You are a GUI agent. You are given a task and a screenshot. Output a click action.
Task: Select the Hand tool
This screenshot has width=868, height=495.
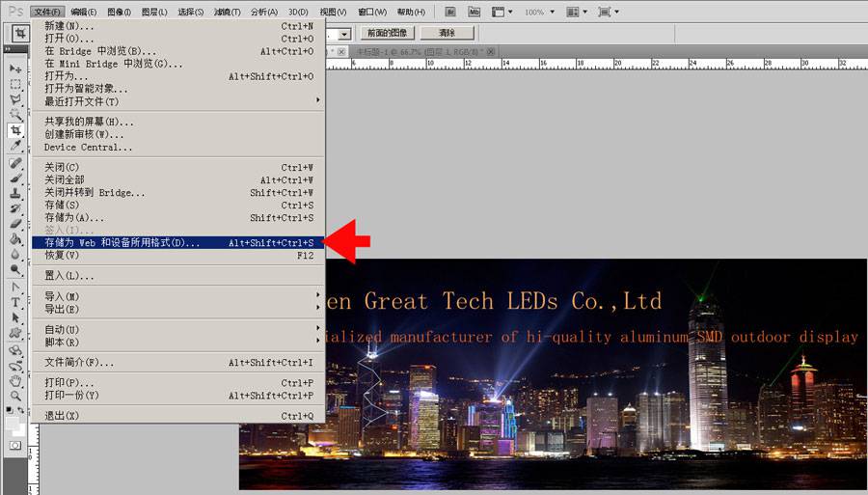coord(15,381)
